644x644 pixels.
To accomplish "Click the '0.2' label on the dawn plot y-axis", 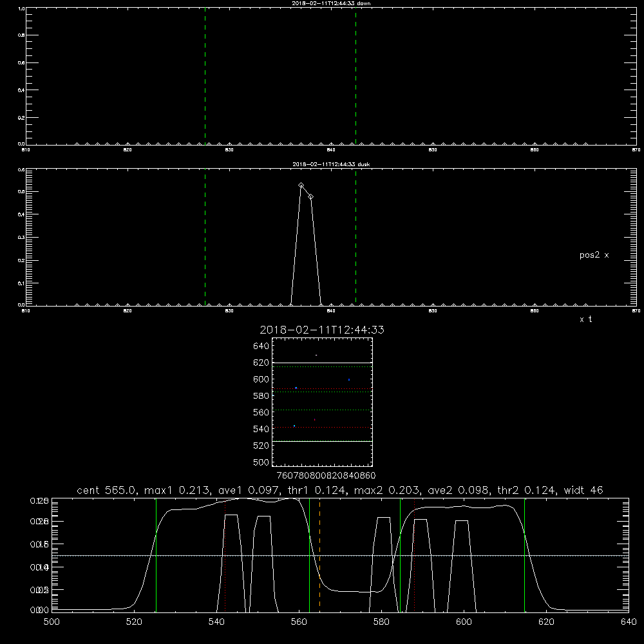I will (x=21, y=118).
